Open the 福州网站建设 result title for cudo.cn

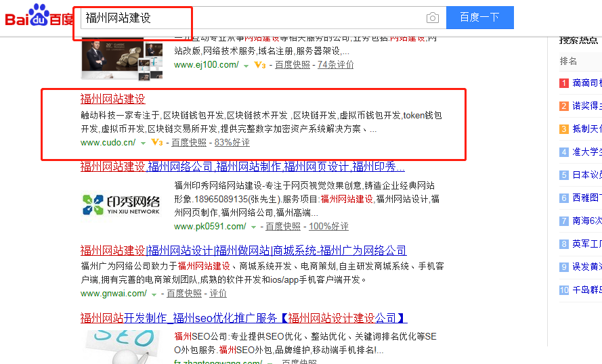(113, 99)
